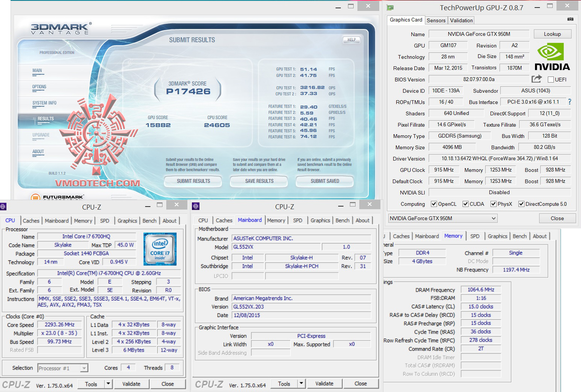
Task: Toggle the UEFI checkbox
Action: 550,80
